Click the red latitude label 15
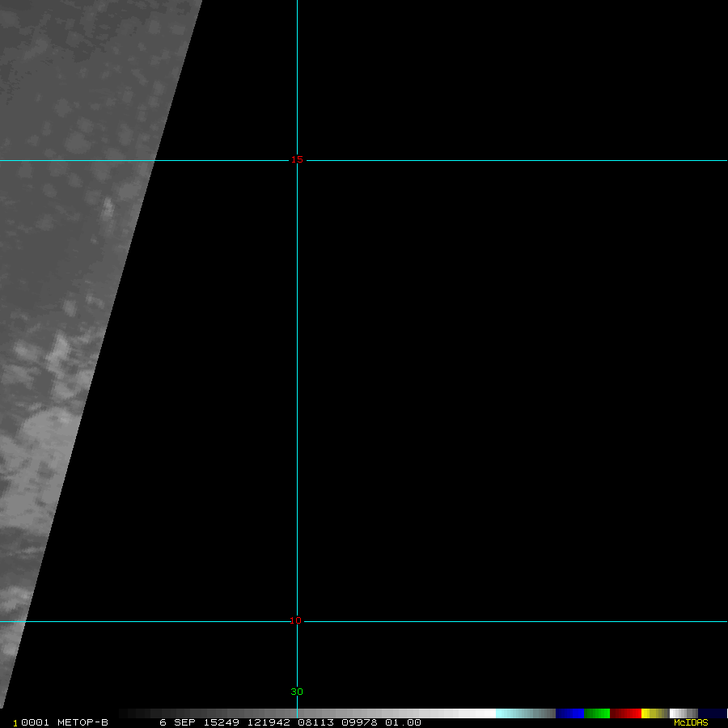 click(297, 160)
